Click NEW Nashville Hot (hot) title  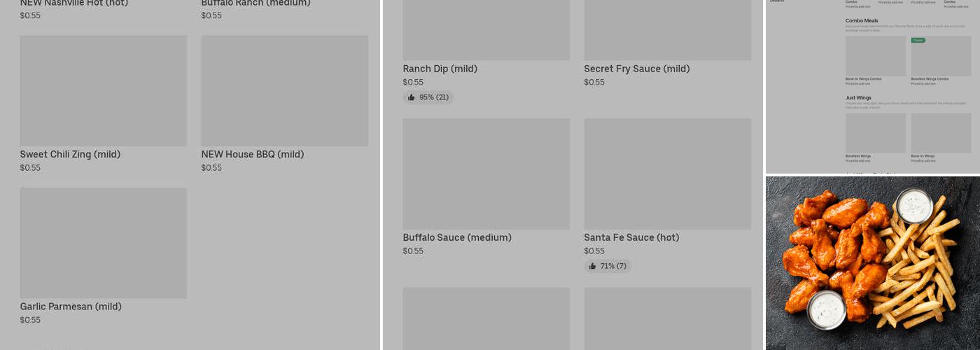click(x=74, y=3)
